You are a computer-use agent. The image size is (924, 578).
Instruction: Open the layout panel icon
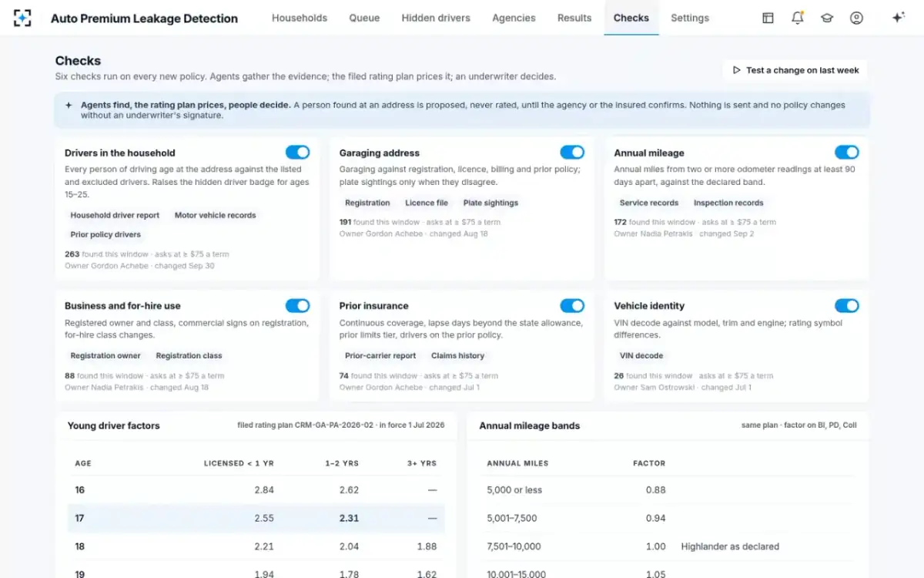[768, 18]
